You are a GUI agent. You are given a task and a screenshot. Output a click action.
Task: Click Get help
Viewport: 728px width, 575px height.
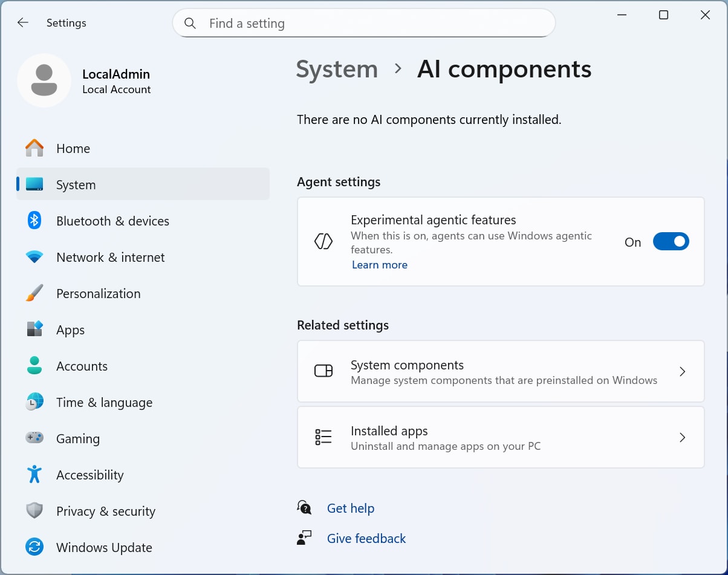(351, 508)
